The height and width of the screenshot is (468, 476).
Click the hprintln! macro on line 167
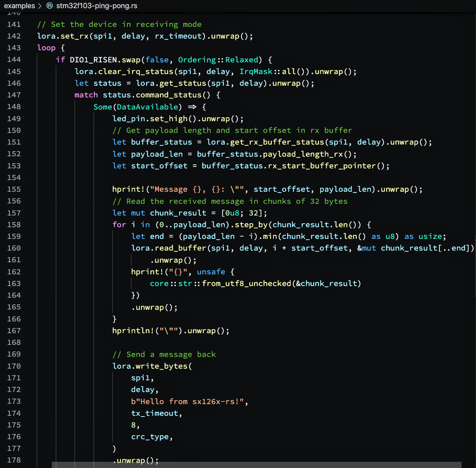click(134, 331)
